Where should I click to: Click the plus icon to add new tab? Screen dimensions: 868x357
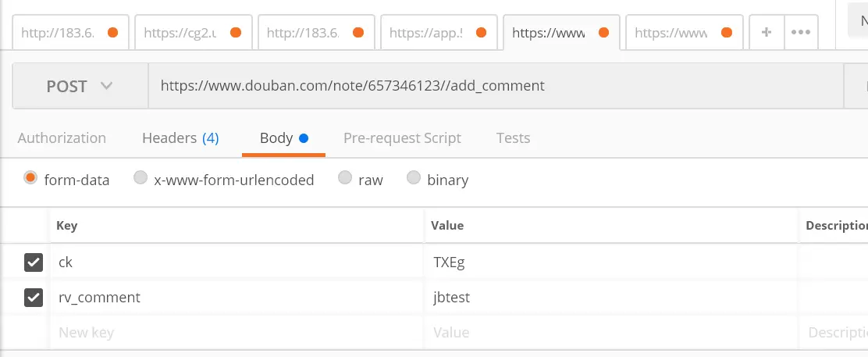(x=767, y=33)
